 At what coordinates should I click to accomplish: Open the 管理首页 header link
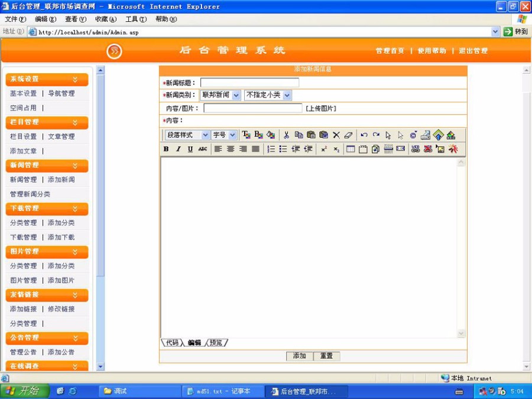coord(390,51)
